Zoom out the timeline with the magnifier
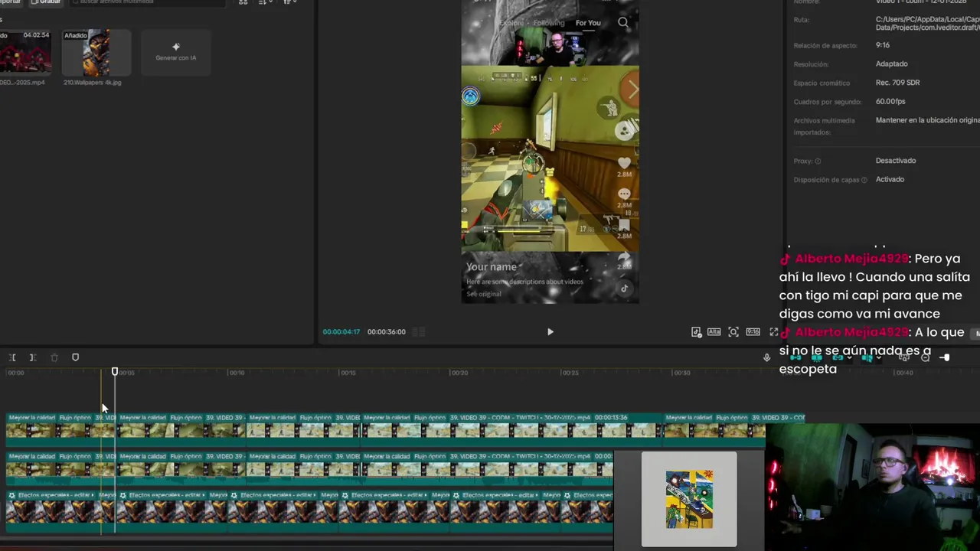 tap(925, 357)
